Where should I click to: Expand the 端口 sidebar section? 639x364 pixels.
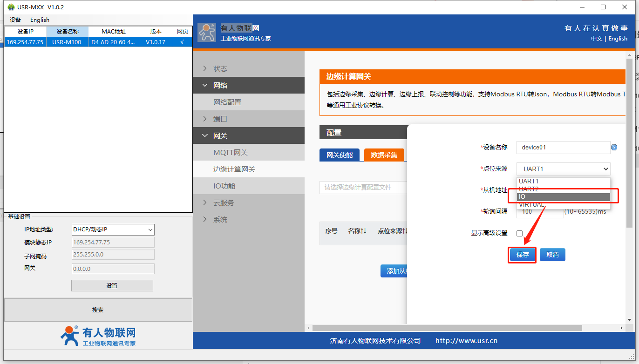pos(249,119)
